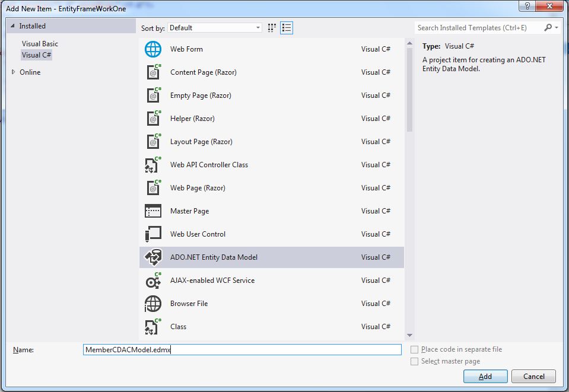Select Web Page (Razor) template name

198,188
